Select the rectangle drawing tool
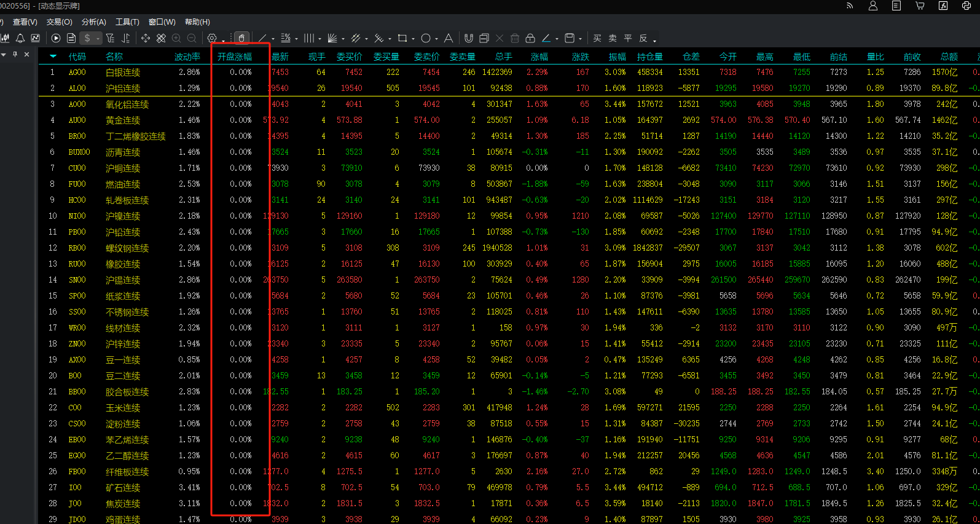The image size is (980, 524). [402, 38]
